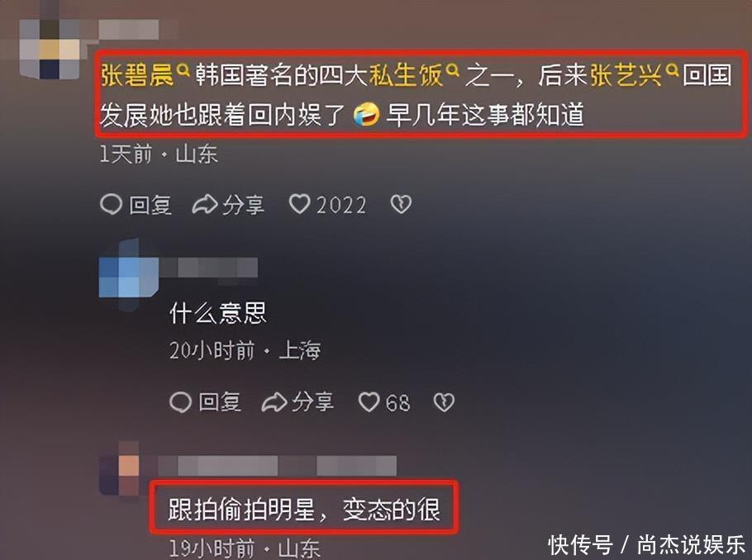Click the search magnifier beside 私生饭

pos(452,71)
